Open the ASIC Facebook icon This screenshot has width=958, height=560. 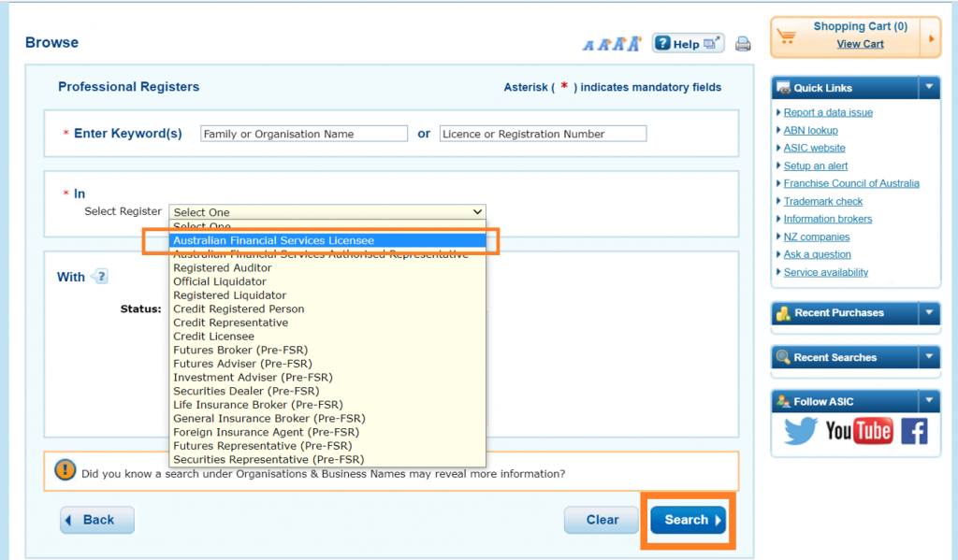point(913,431)
